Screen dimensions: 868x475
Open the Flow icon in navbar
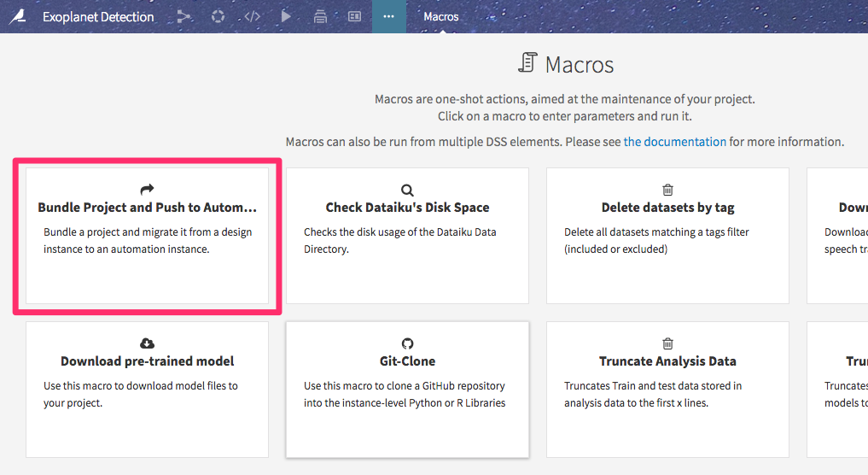[184, 16]
